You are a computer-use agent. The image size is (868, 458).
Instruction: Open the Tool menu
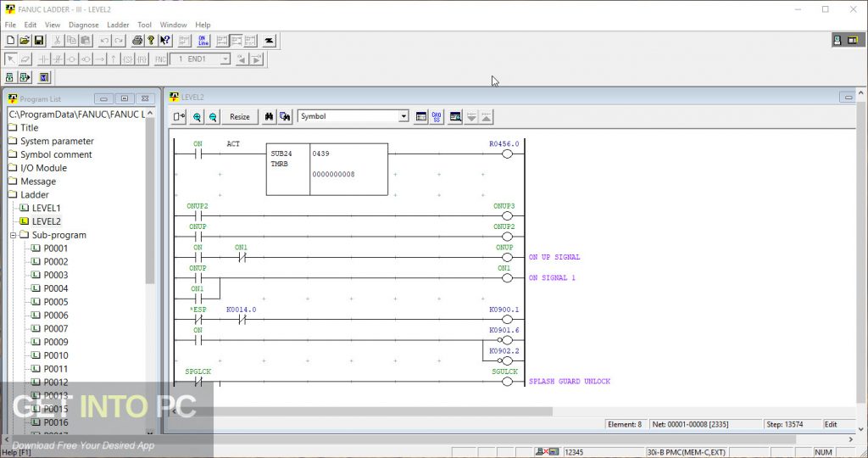tap(144, 25)
